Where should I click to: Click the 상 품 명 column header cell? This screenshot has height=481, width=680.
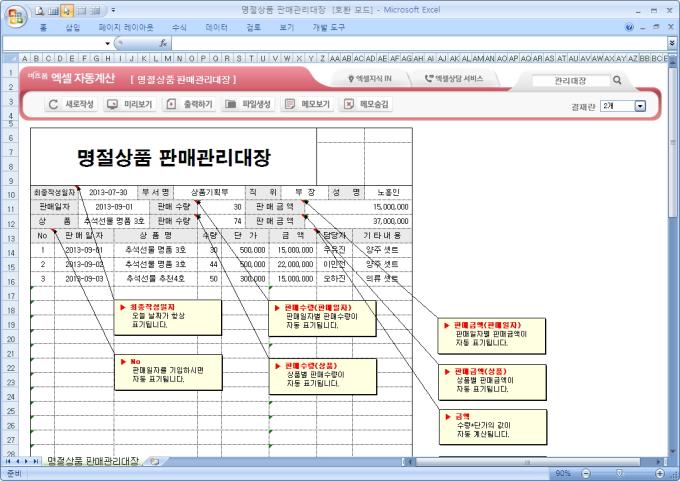[155, 236]
